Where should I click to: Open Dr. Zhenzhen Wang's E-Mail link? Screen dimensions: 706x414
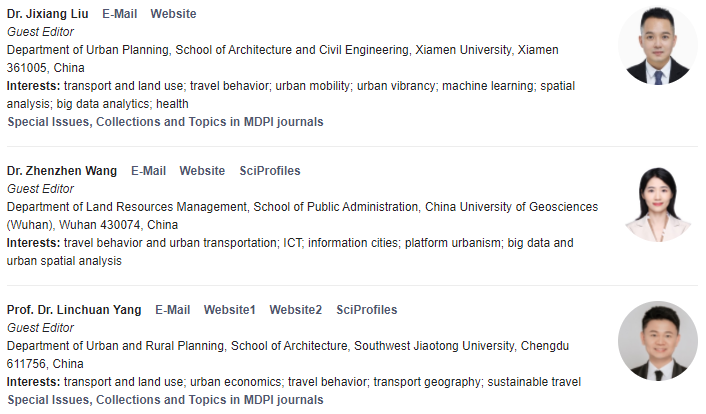(x=148, y=171)
